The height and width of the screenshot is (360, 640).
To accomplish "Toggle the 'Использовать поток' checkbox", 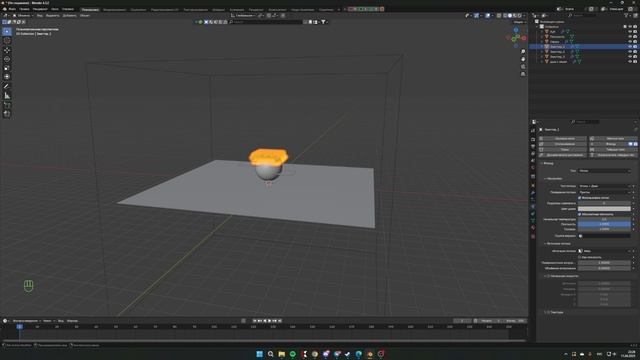I will point(580,198).
